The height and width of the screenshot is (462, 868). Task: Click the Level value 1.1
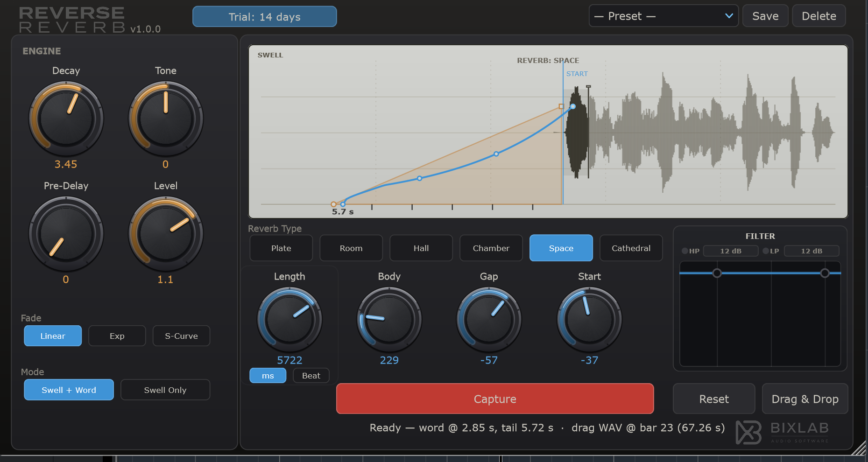click(165, 280)
